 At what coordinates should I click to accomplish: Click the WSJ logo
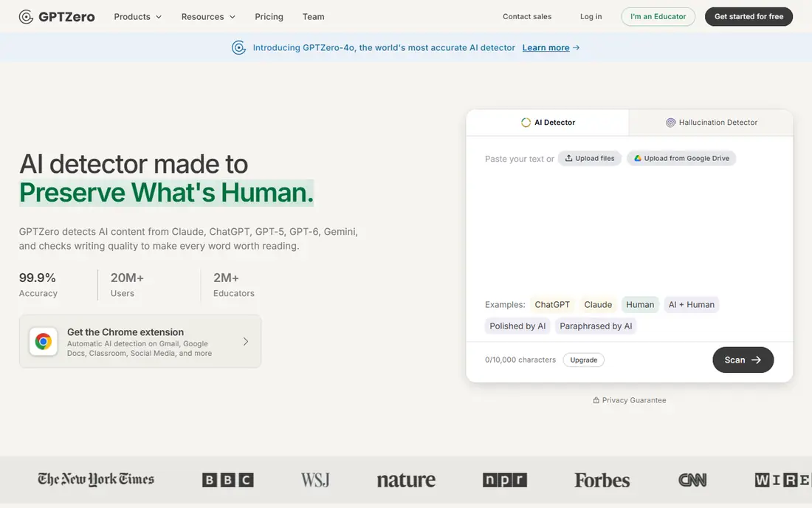coord(315,480)
